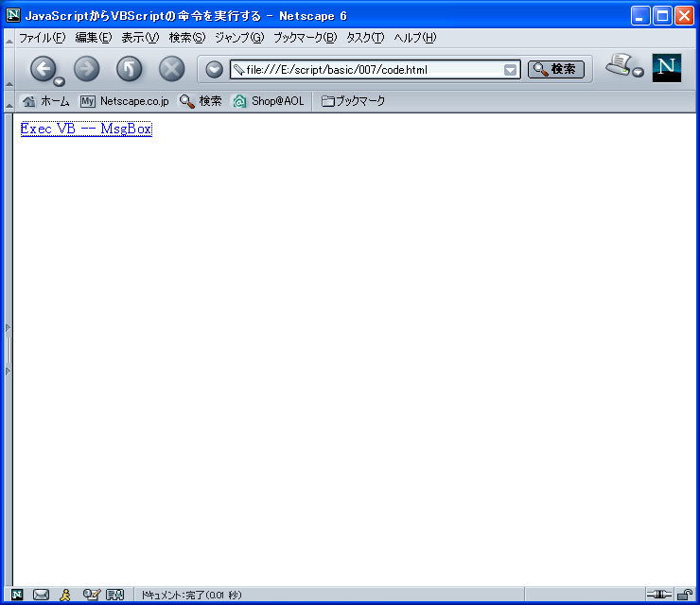This screenshot has width=700, height=605.
Task: Open the ジャンプ(G) menu
Action: point(239,38)
